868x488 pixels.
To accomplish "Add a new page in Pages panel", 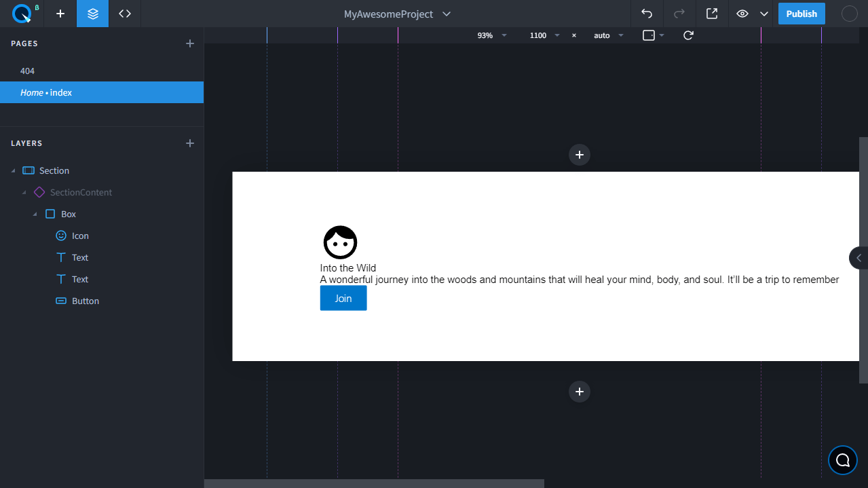I will click(190, 43).
